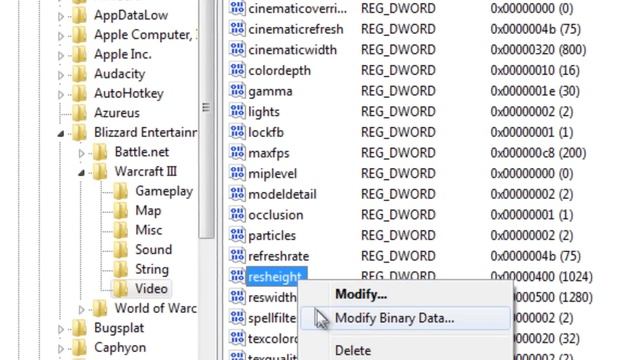Collapse the Blizzard Entertainment tree node
The width and height of the screenshot is (640, 360).
coord(61,133)
